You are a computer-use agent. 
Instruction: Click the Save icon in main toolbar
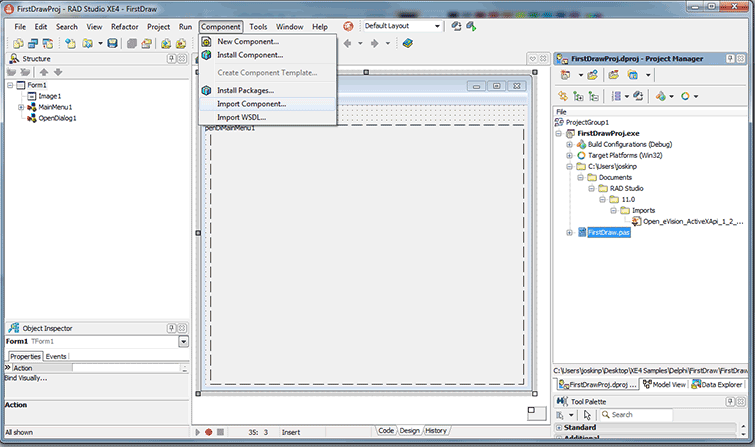[113, 44]
